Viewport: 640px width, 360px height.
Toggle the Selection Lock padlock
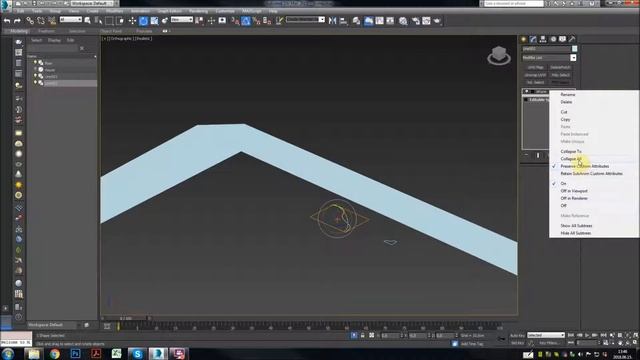tap(362, 336)
